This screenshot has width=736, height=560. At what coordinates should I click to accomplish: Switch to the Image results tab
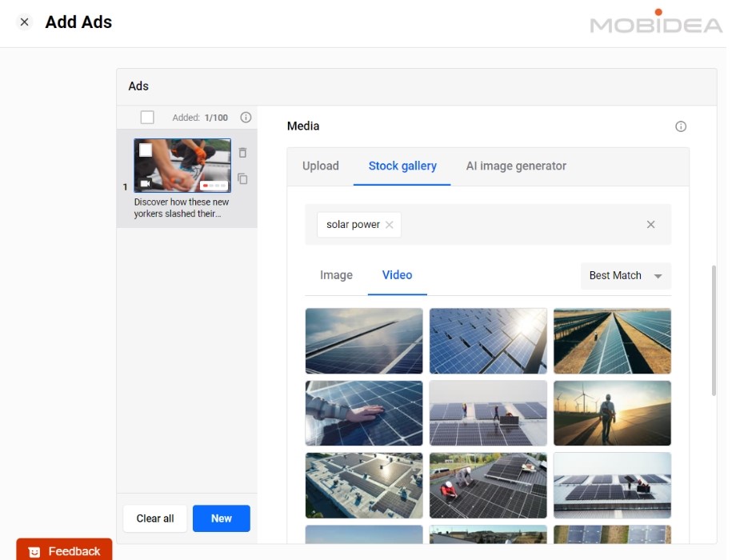click(336, 275)
